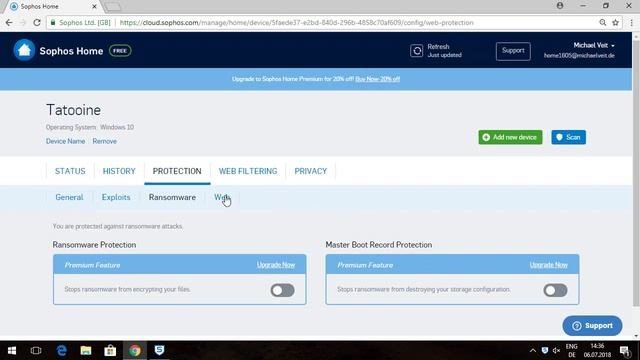Launch Microsoft Edge from taskbar
Screen dimensions: 640x360
click(x=62, y=351)
